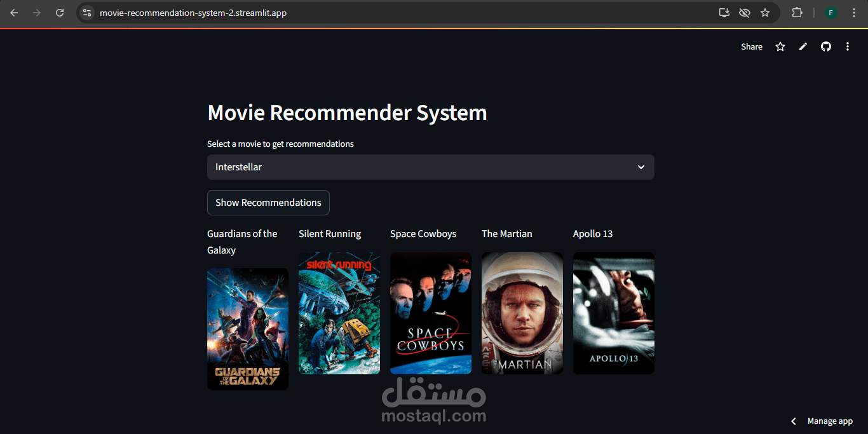
Task: Expand Manage app with chevron arrow
Action: click(x=793, y=421)
